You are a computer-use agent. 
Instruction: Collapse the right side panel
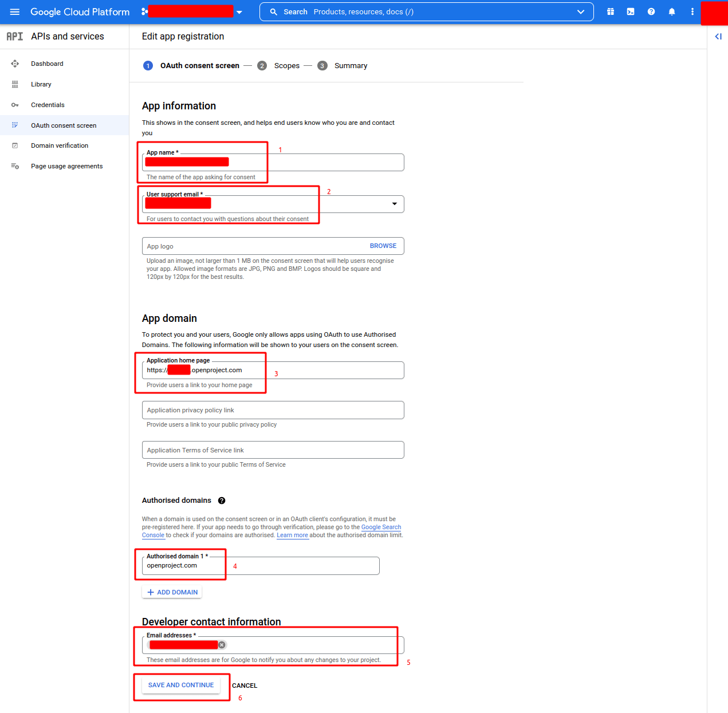pyautogui.click(x=718, y=37)
